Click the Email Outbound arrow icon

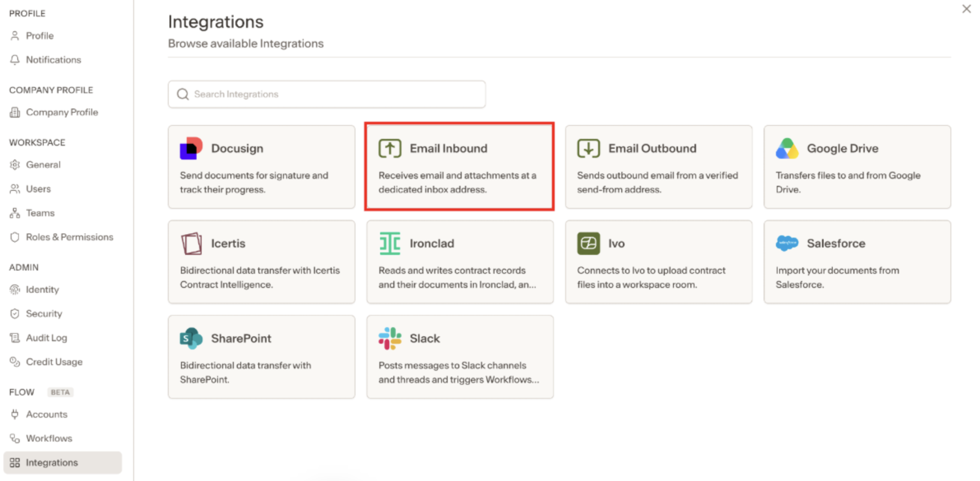[x=588, y=148]
